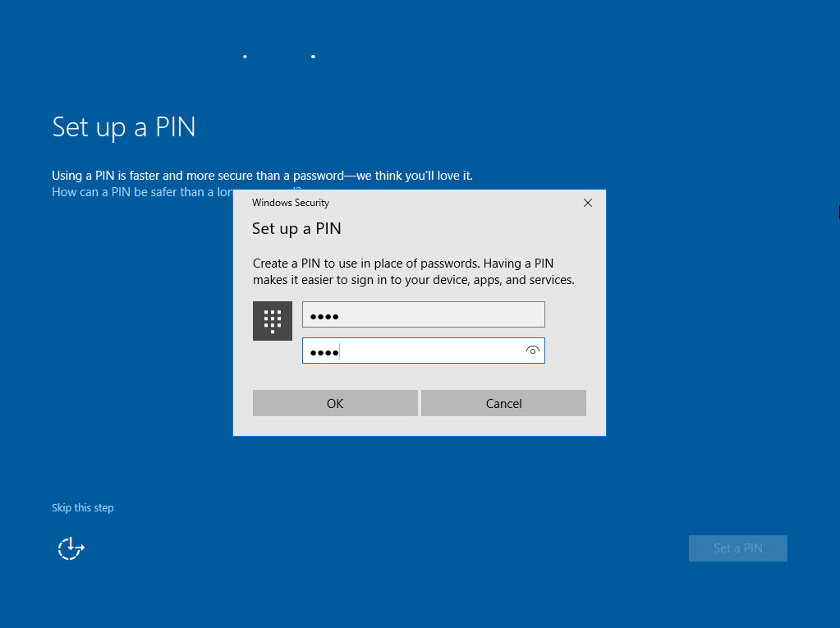840x628 pixels.
Task: Click the Set a PIN button
Action: tap(737, 548)
